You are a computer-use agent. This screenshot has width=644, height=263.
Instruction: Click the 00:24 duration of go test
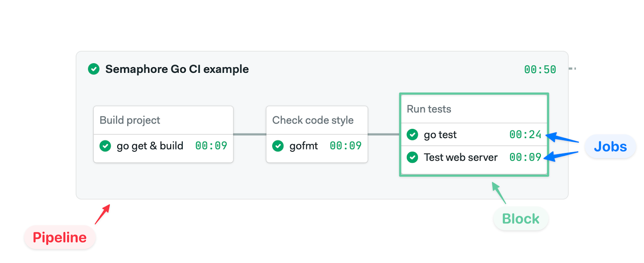click(525, 135)
